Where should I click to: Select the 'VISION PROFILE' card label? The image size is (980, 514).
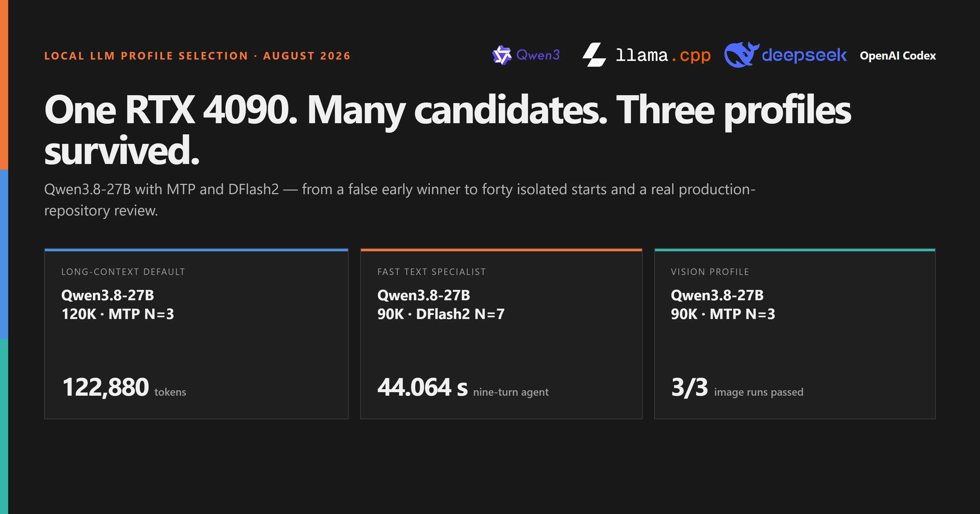point(710,272)
